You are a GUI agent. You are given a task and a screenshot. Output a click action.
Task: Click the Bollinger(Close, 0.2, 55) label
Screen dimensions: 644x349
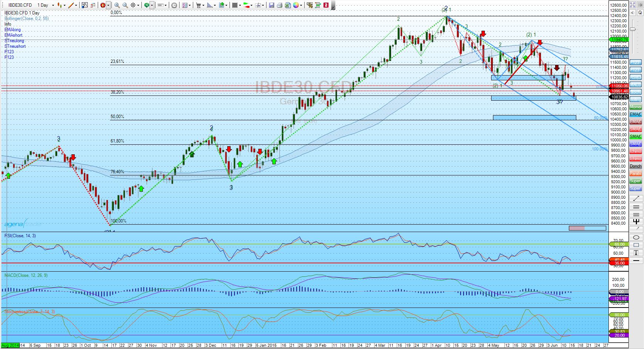(x=27, y=19)
